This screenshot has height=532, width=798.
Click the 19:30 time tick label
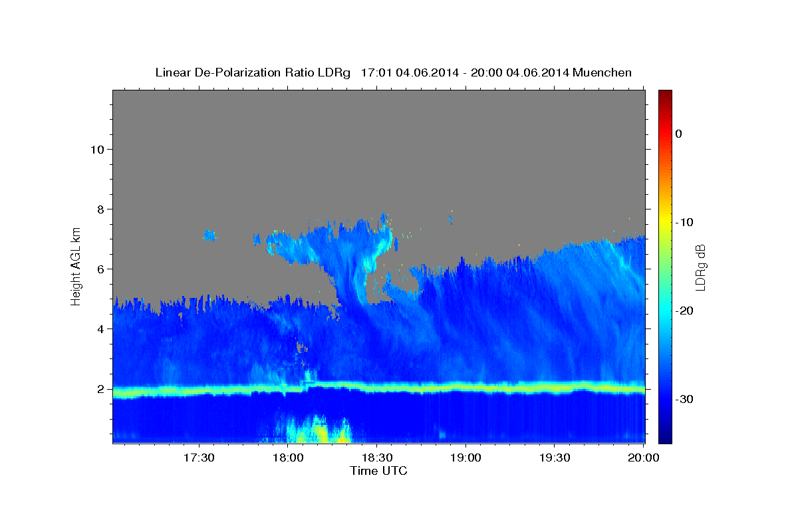click(x=555, y=458)
